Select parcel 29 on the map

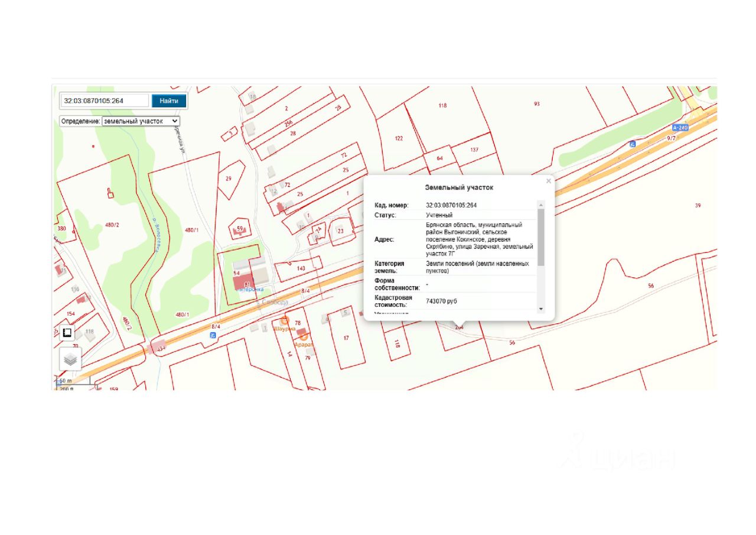[x=229, y=179]
